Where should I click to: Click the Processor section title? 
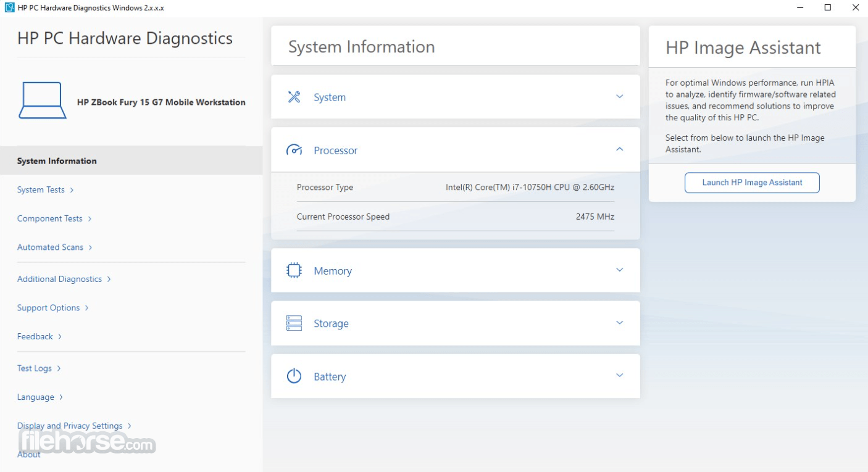pyautogui.click(x=336, y=151)
